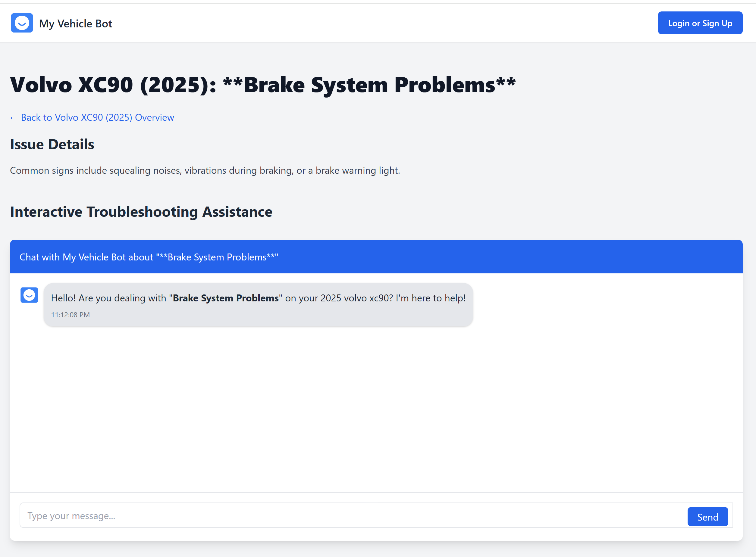Click the 11:12:08 PM message timestamp

pyautogui.click(x=70, y=315)
